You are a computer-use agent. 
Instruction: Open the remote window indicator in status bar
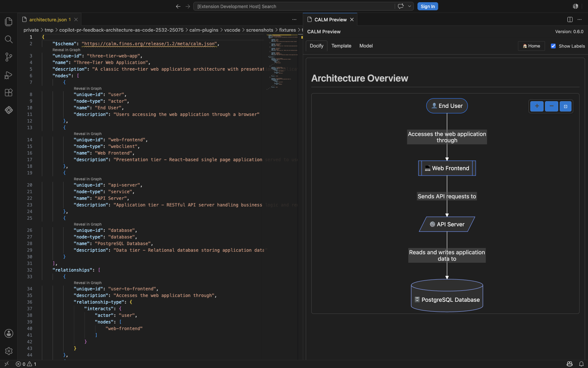point(6,364)
